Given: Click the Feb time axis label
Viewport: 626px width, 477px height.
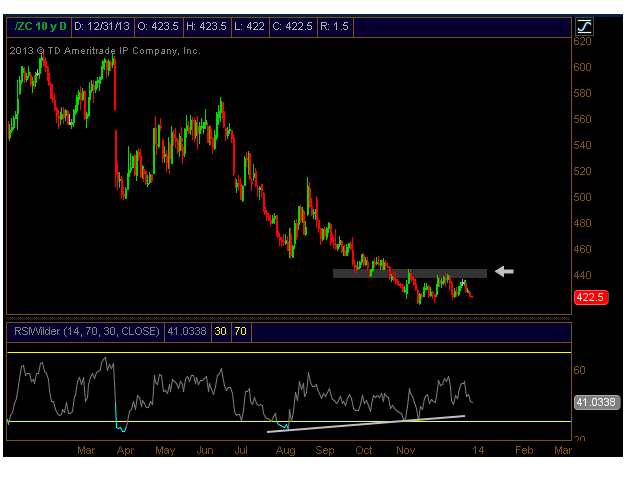Looking at the screenshot, I should pyautogui.click(x=524, y=450).
